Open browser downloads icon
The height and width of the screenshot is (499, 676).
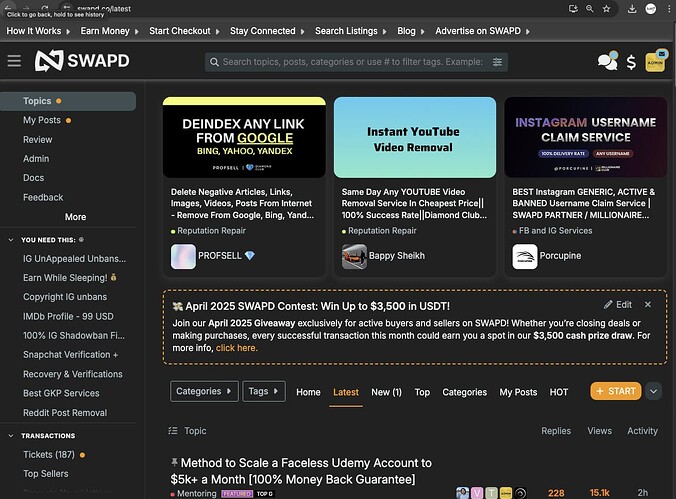click(632, 9)
